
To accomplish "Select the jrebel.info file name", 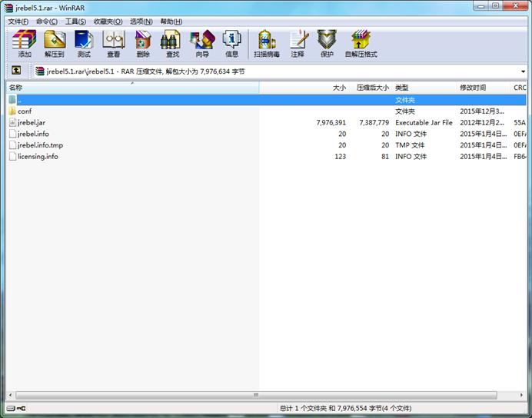I will point(33,134).
